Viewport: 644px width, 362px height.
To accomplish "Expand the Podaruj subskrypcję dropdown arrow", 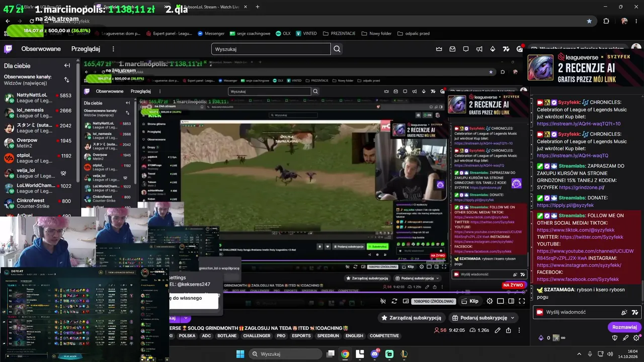I will click(x=513, y=318).
